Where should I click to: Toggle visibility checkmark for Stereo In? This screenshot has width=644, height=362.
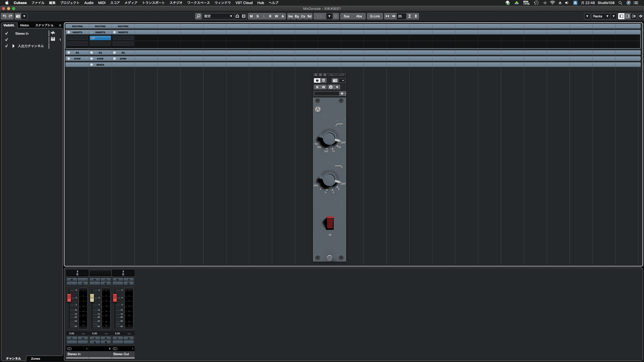6,33
